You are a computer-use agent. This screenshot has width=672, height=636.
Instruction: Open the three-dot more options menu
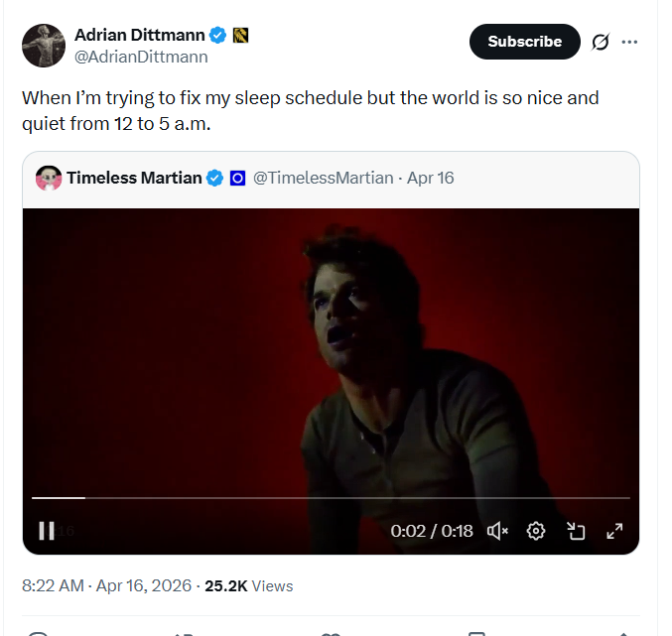point(629,42)
